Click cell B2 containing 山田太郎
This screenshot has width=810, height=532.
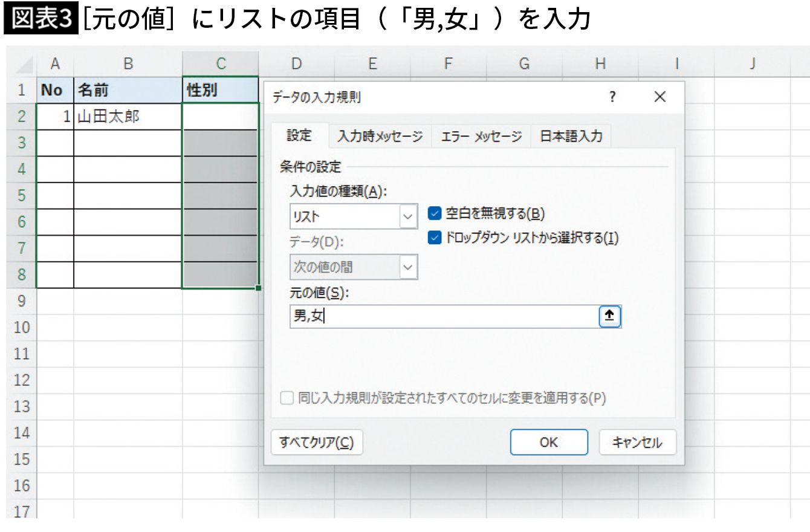point(128,117)
